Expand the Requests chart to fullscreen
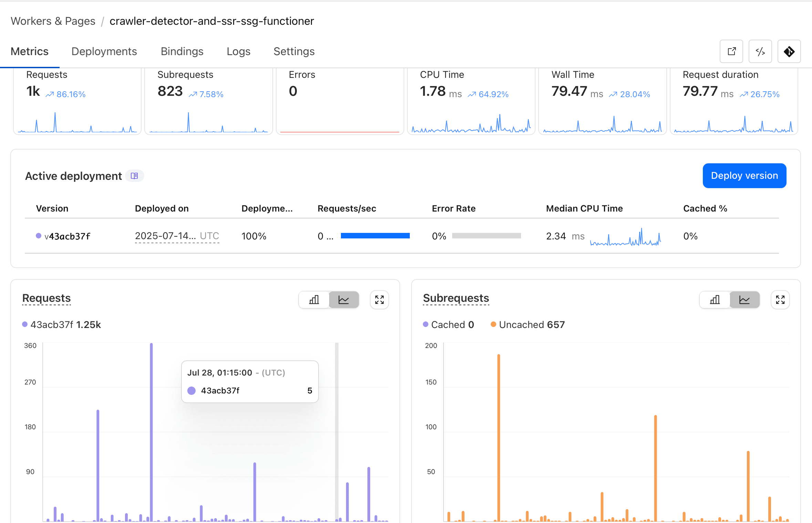Viewport: 812px width, 523px height. point(379,300)
